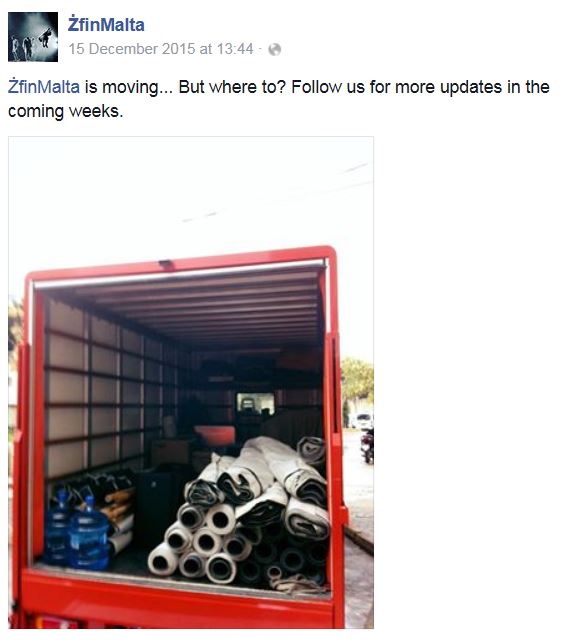This screenshot has height=644, width=563.
Task: Open the ŻfinMalta profile picture
Action: point(33,37)
